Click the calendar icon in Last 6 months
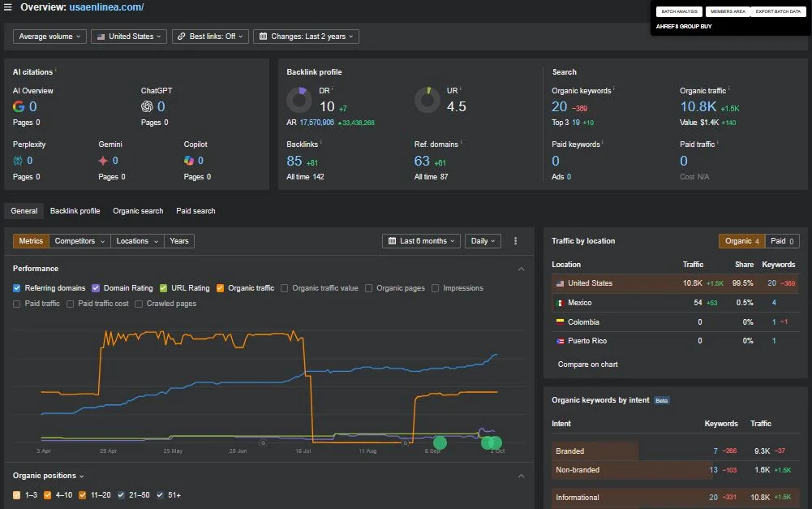Screen dimensions: 812x509 [x=392, y=241]
